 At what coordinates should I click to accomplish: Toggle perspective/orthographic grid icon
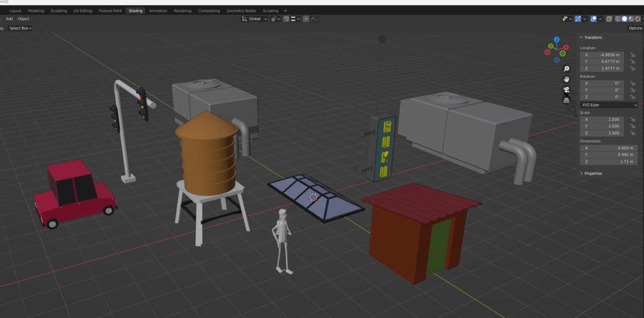(567, 100)
